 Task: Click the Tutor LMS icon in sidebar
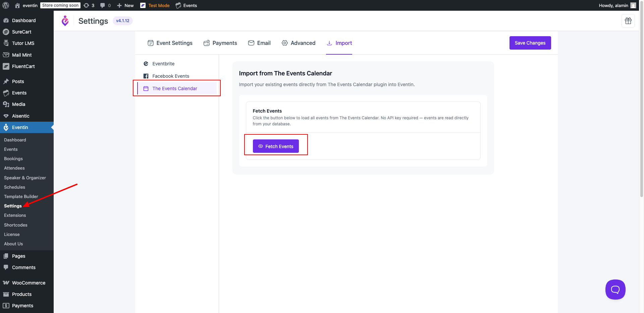pos(6,43)
